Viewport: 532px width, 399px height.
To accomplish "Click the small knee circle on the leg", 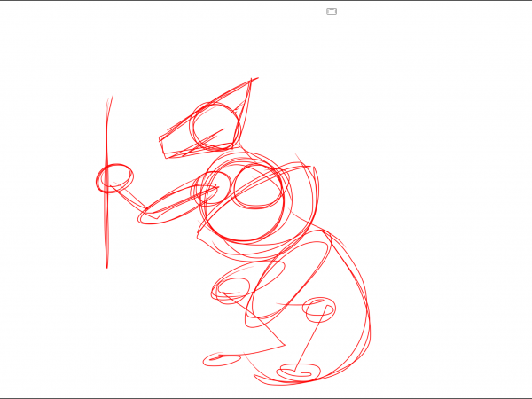I will tap(319, 309).
